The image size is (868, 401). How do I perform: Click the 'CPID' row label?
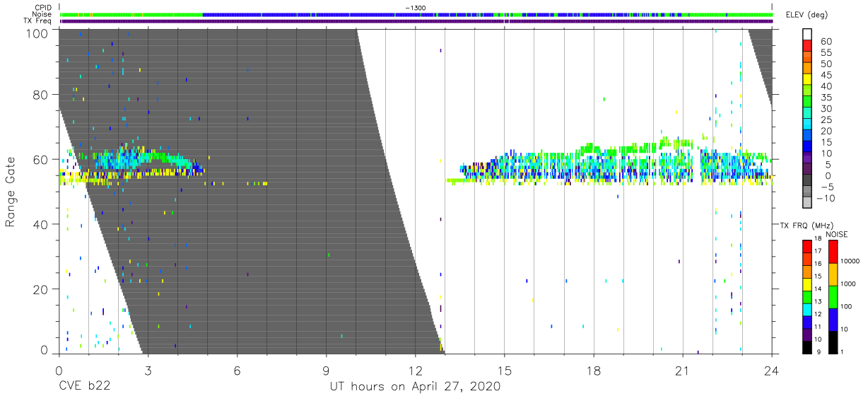pyautogui.click(x=45, y=7)
